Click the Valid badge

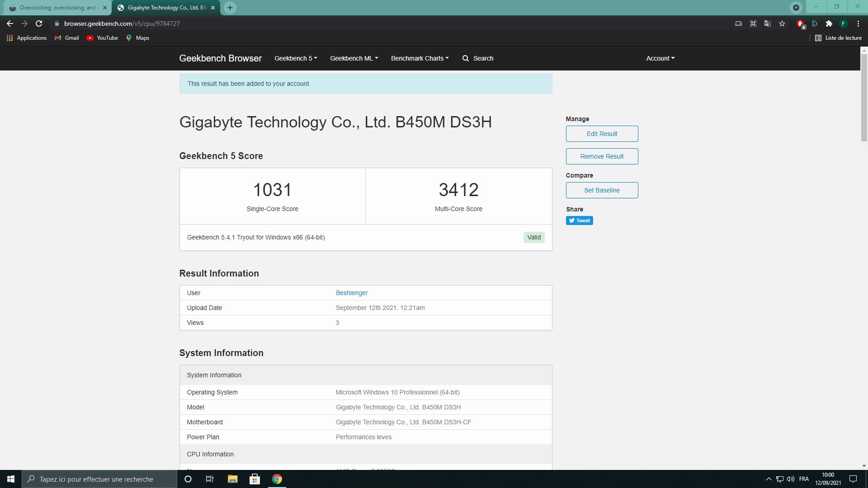[x=534, y=237]
